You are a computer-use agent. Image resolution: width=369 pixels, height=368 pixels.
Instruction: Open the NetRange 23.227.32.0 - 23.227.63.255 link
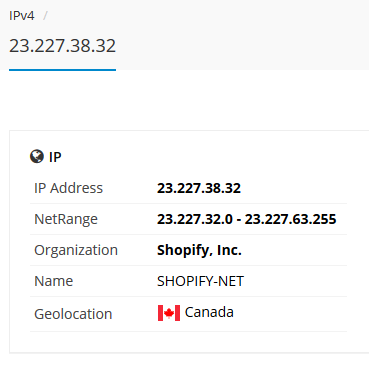pyautogui.click(x=247, y=219)
